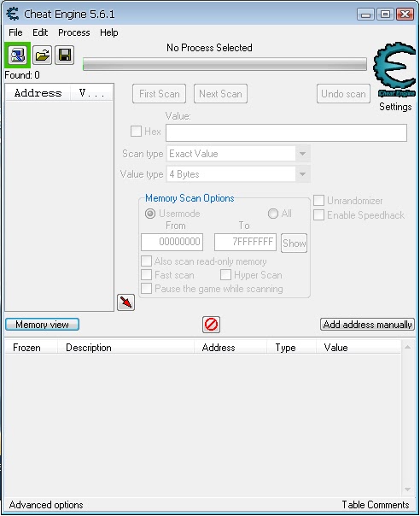Save table using the floppy disk icon

point(65,55)
